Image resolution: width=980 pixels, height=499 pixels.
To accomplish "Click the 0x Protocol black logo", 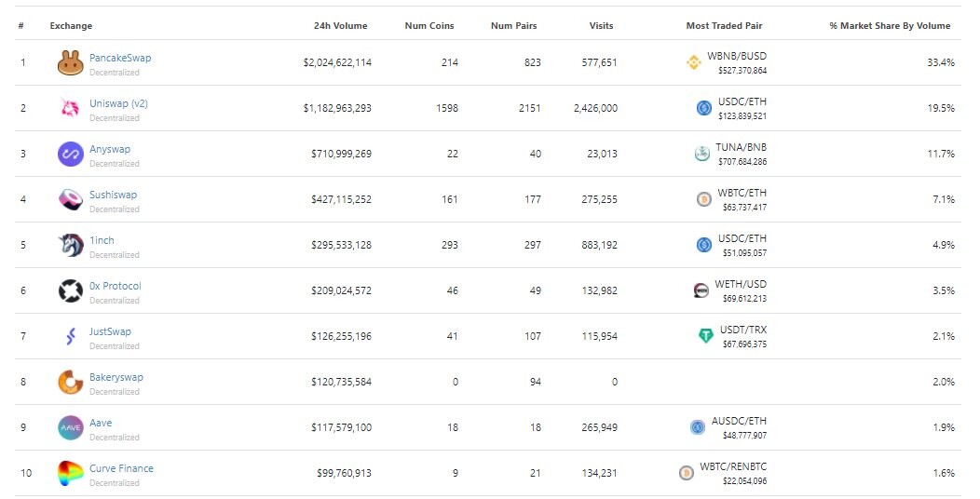I will (71, 290).
